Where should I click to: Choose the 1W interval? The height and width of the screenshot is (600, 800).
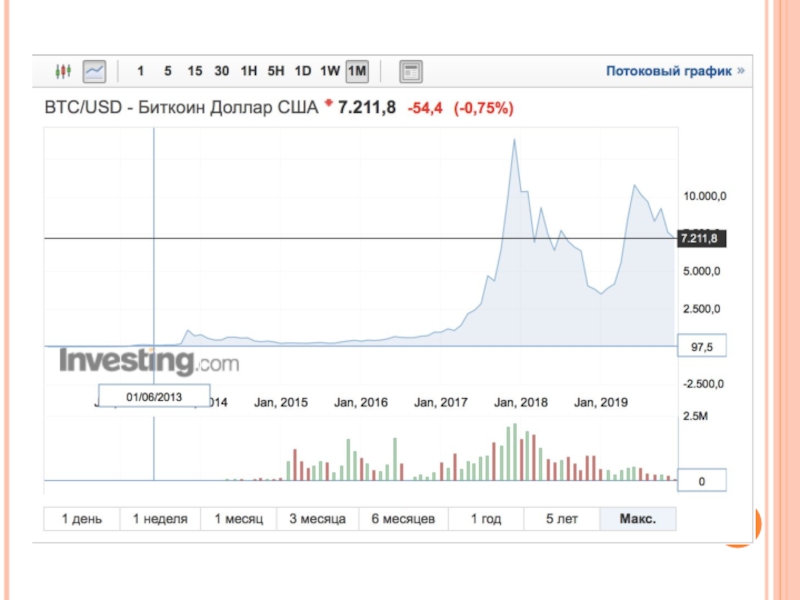[x=330, y=71]
